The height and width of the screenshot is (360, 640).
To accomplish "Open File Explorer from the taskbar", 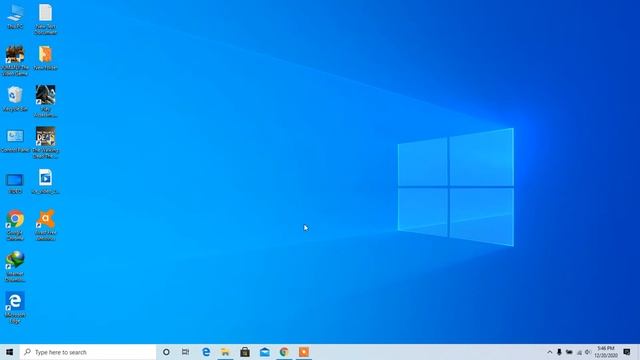I will pyautogui.click(x=225, y=352).
